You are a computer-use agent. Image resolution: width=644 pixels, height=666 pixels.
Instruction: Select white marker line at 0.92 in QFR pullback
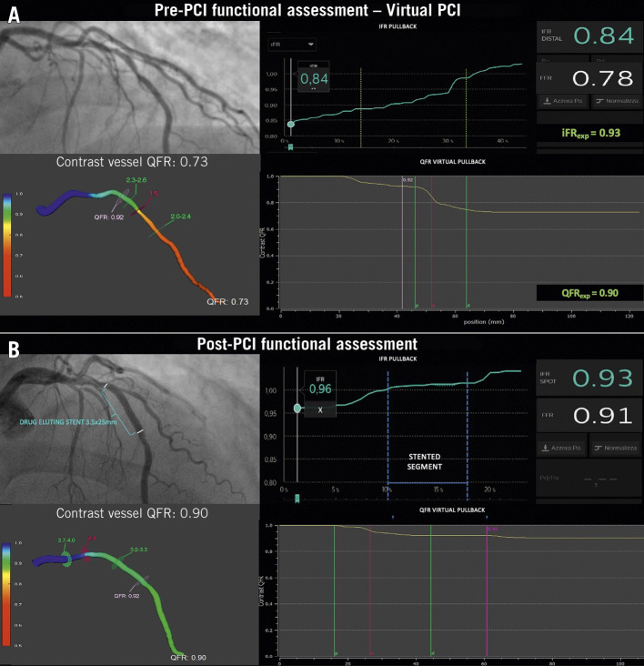[x=403, y=246]
